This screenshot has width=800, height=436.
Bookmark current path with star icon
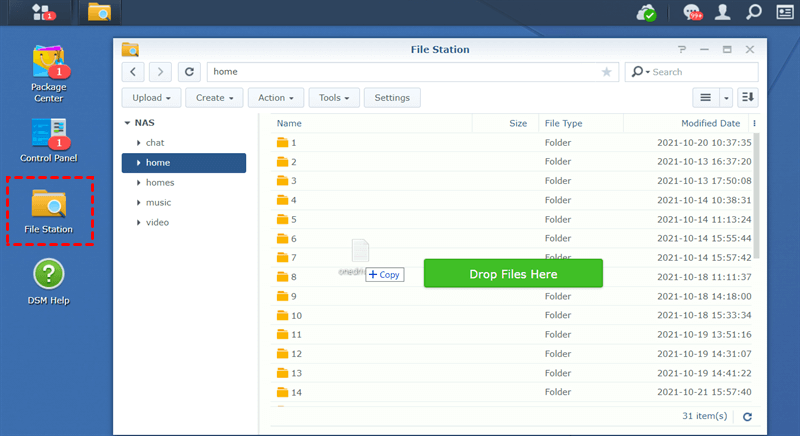606,72
